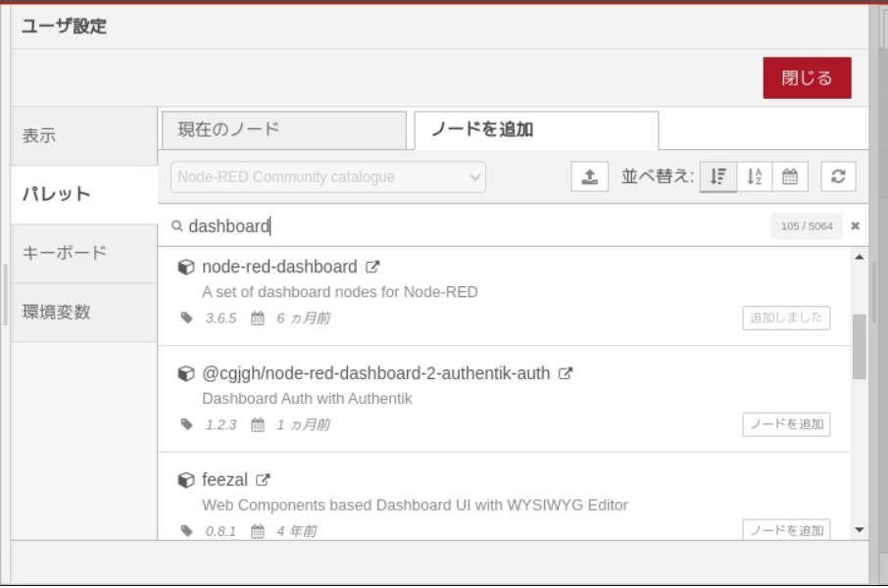Viewport: 888px width, 588px height.
Task: Click the upload module file icon
Action: pos(589,176)
